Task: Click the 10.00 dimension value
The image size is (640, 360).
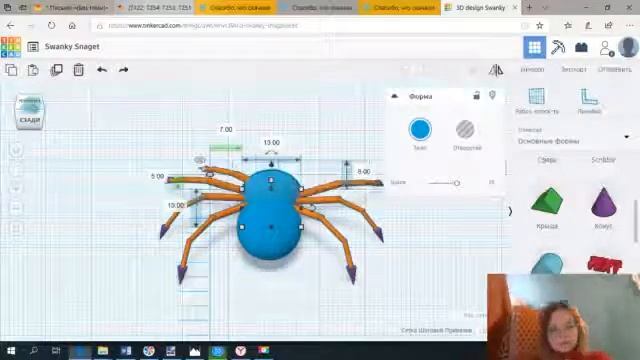Action: (176, 205)
